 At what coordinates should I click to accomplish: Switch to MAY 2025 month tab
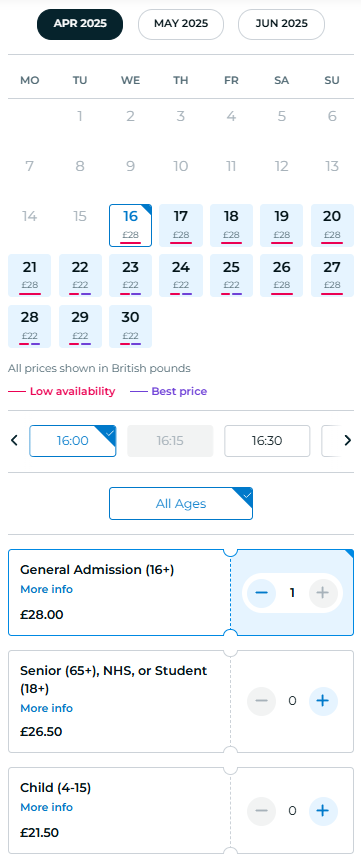point(181,24)
